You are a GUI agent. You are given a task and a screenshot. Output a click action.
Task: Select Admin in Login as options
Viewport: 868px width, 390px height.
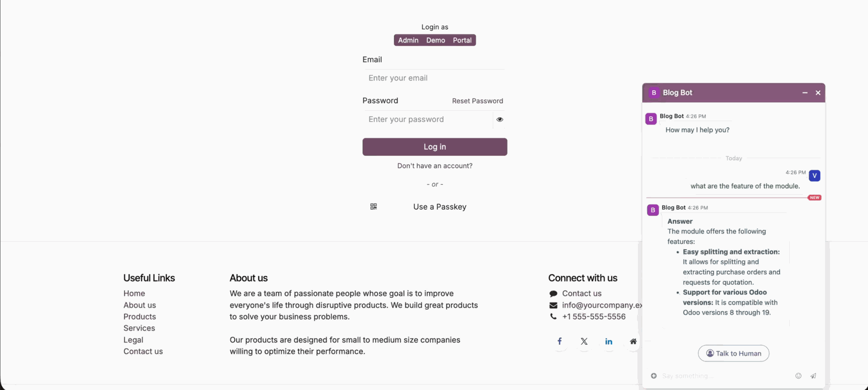(x=408, y=40)
